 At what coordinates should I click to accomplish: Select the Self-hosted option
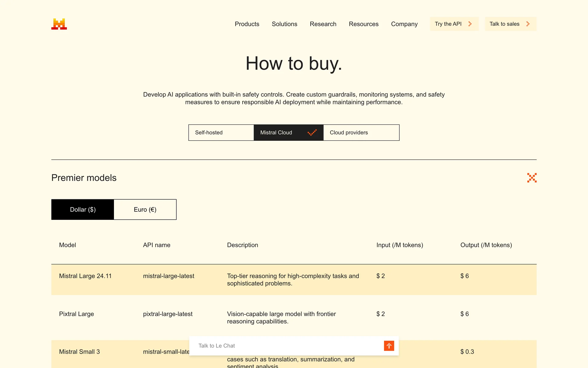coord(221,132)
